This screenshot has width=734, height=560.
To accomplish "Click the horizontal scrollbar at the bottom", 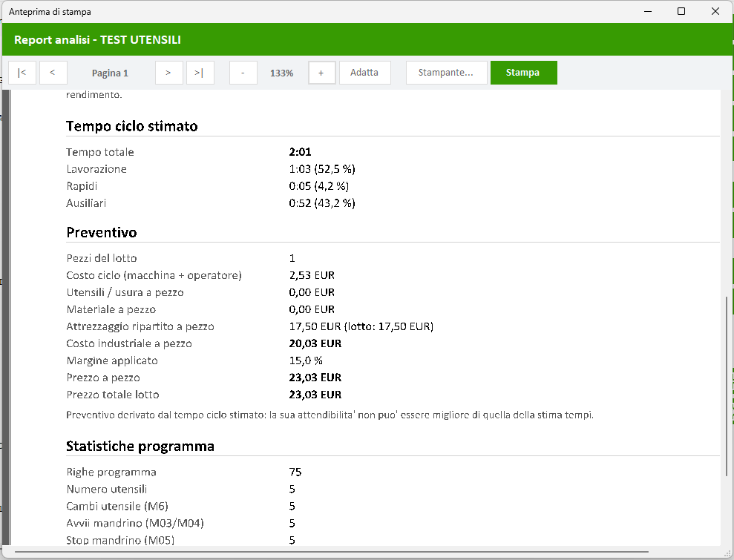I will [332, 552].
